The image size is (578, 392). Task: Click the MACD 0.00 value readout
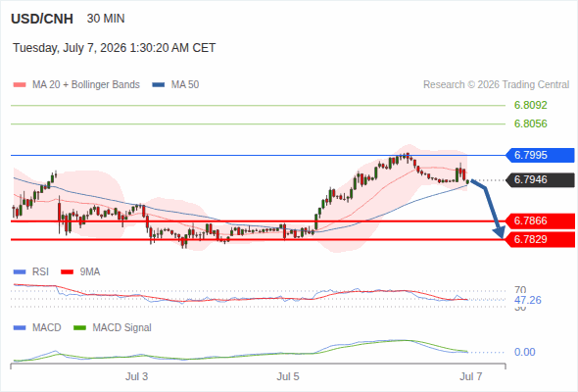524,352
